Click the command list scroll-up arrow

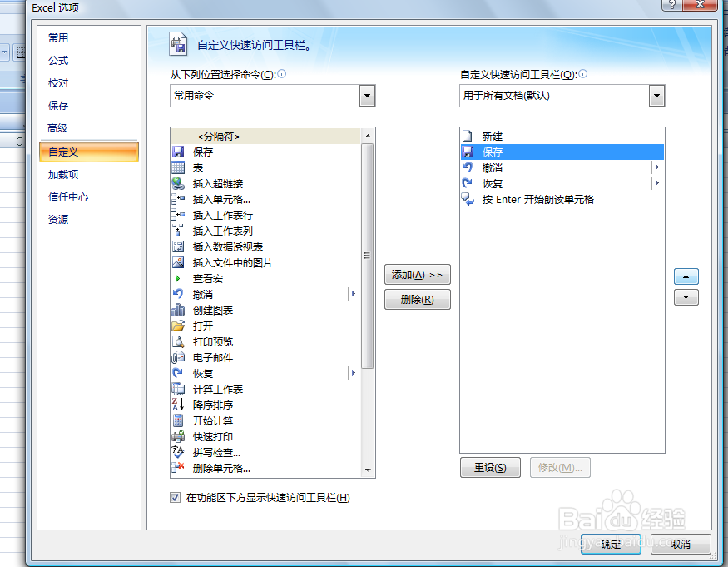[368, 136]
